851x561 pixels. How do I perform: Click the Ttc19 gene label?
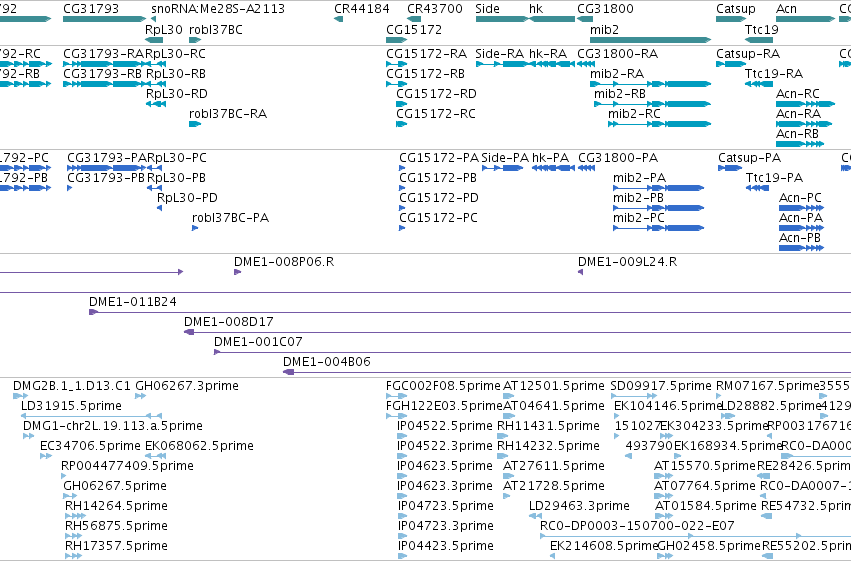pyautogui.click(x=761, y=29)
